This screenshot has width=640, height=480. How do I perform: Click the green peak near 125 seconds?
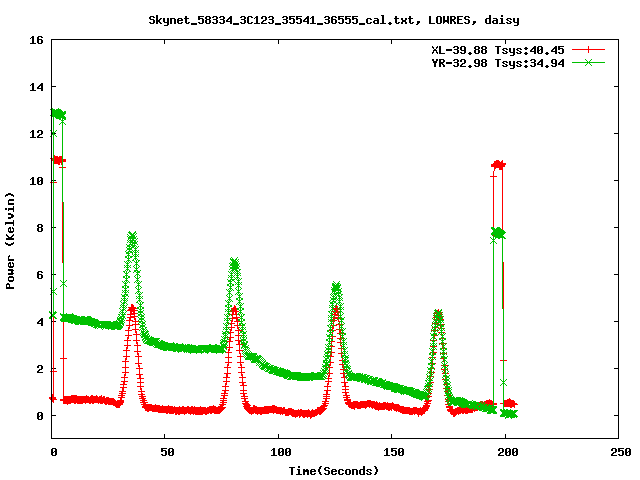[336, 287]
